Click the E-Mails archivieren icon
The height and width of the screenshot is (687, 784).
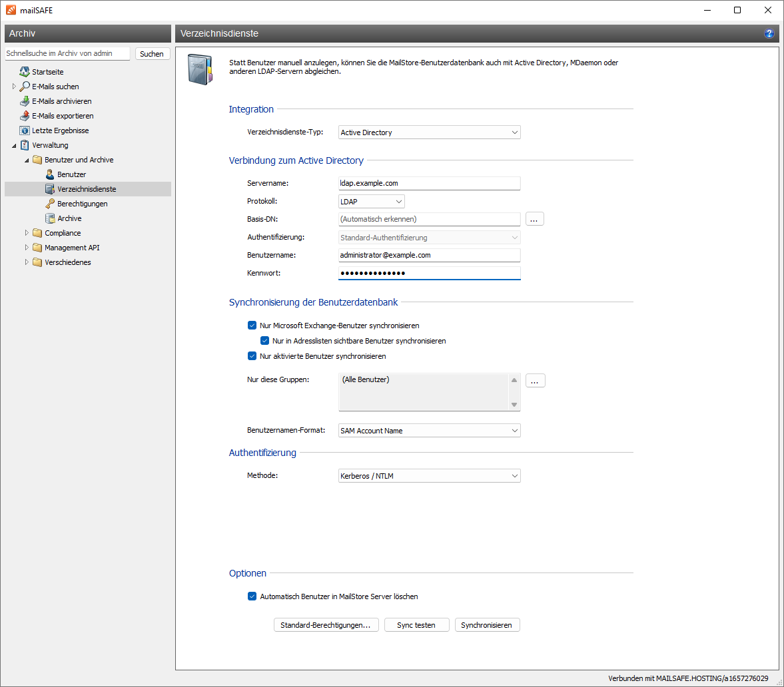coord(25,101)
